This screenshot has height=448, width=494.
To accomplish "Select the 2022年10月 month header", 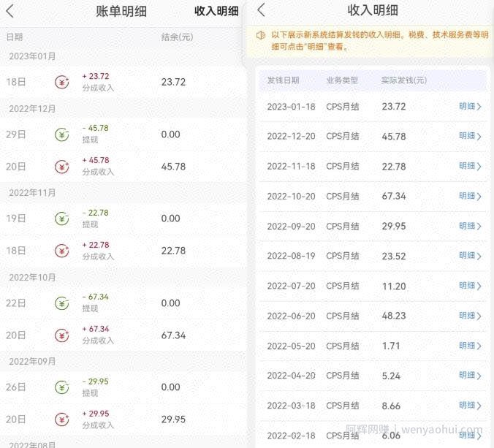I will click(x=32, y=277).
